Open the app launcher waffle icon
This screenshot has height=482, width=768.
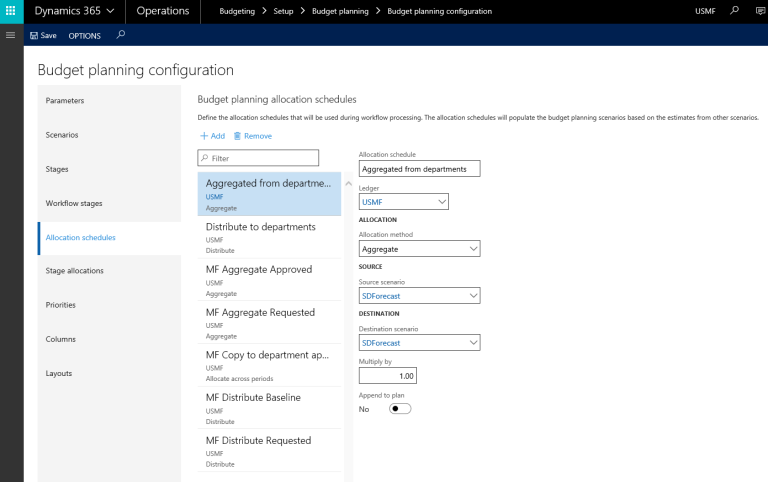click(x=12, y=11)
